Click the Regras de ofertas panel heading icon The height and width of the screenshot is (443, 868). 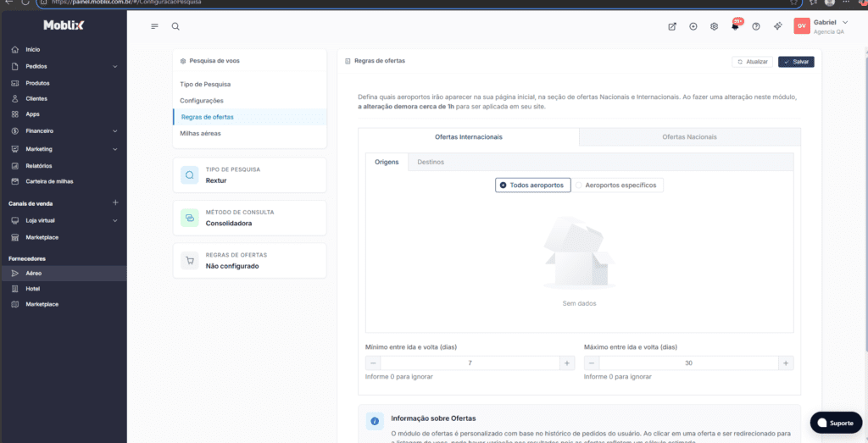point(347,61)
